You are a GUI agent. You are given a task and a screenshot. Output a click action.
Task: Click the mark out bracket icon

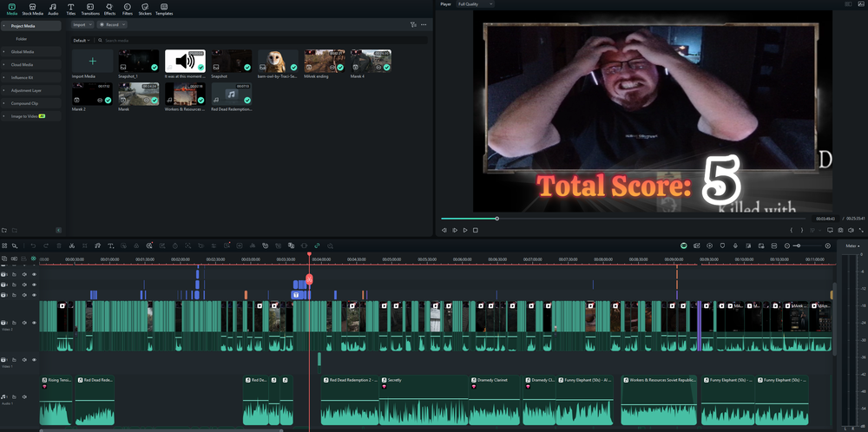tap(801, 230)
